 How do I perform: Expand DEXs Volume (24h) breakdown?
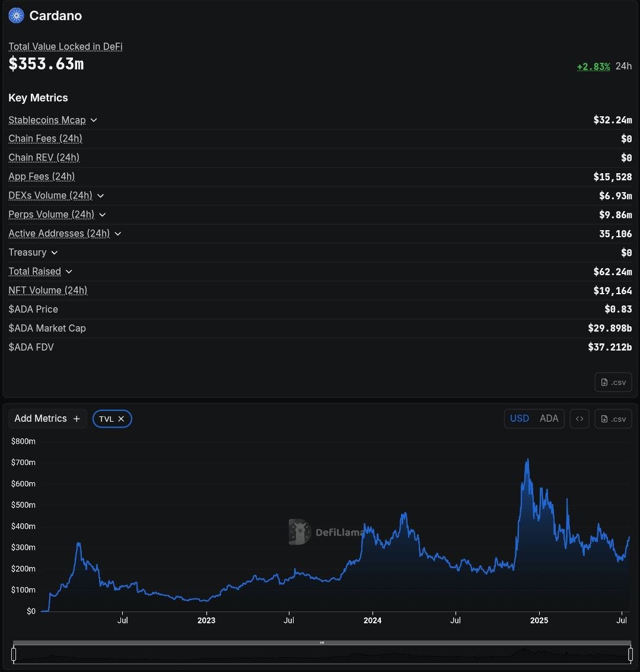100,195
